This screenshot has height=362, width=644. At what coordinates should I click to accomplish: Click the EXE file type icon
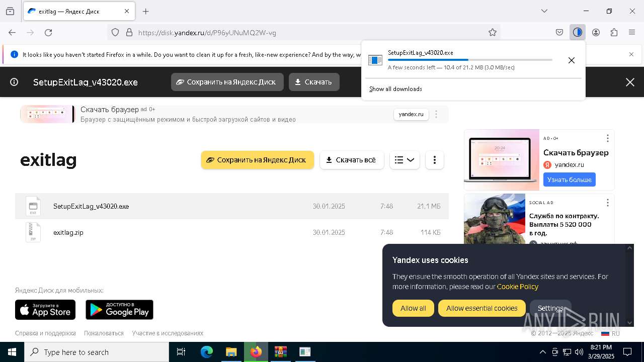tap(33, 206)
